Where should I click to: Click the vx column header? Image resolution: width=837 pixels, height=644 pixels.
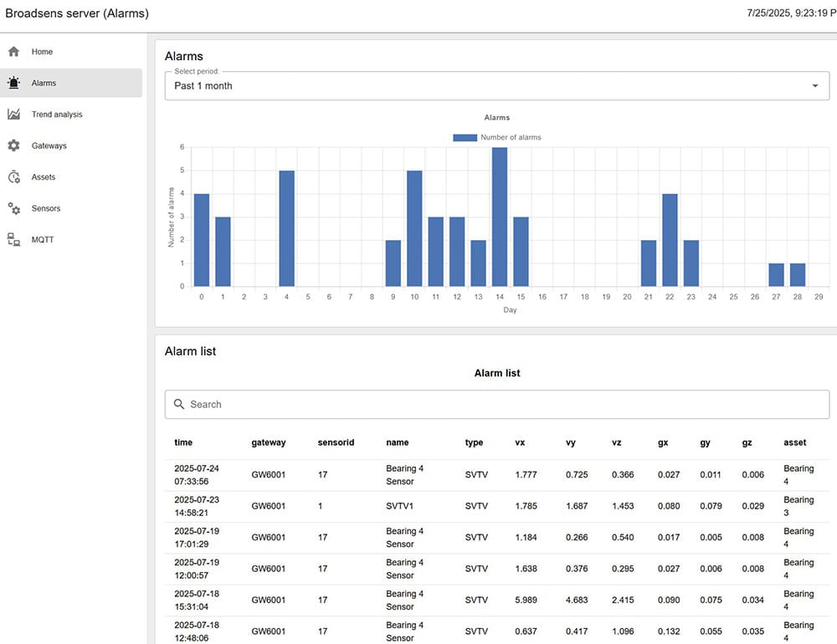[521, 442]
